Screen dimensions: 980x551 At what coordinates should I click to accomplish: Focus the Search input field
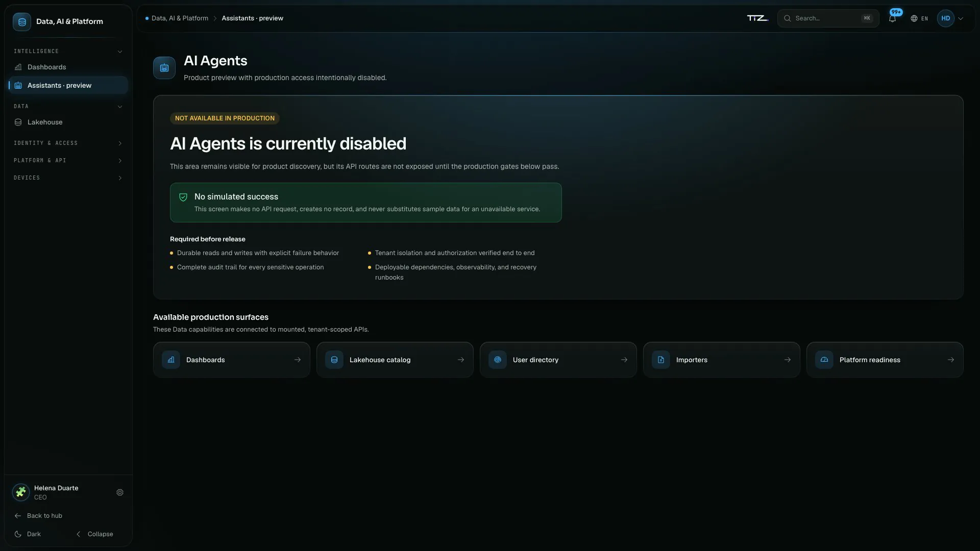click(828, 18)
